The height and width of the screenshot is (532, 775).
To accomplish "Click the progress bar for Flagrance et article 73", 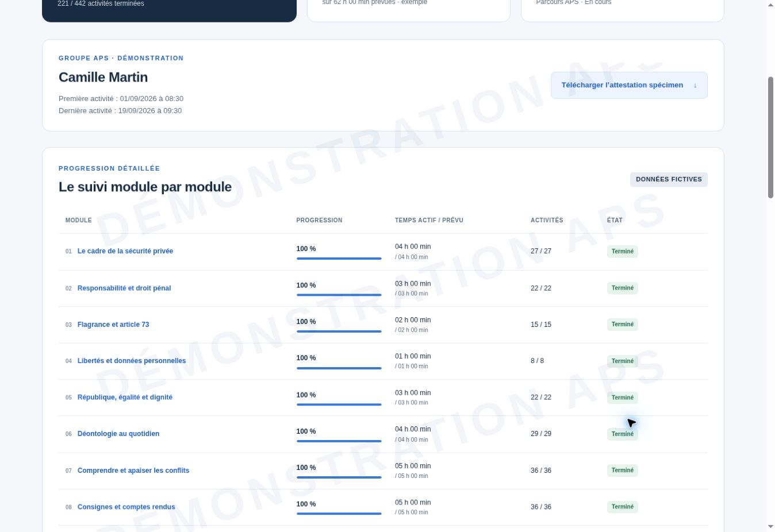I will coord(339,331).
